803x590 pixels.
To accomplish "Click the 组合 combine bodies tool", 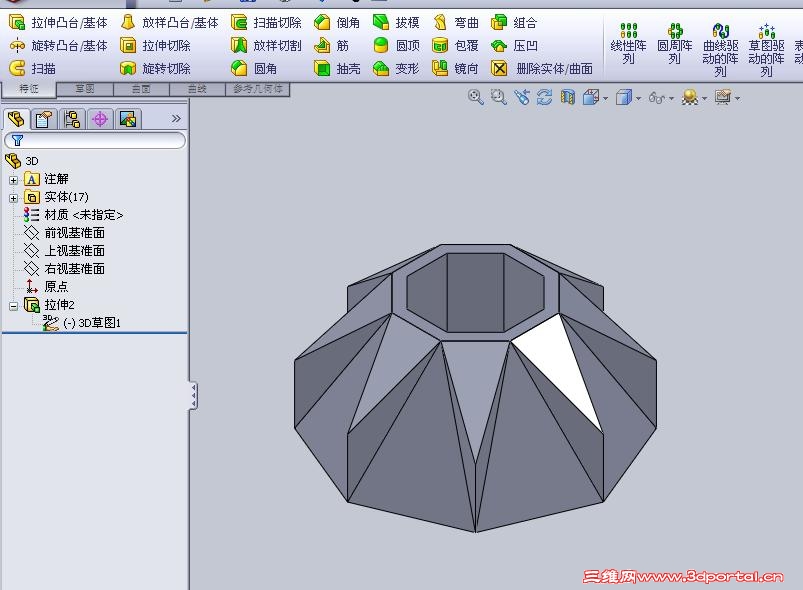I will [514, 23].
